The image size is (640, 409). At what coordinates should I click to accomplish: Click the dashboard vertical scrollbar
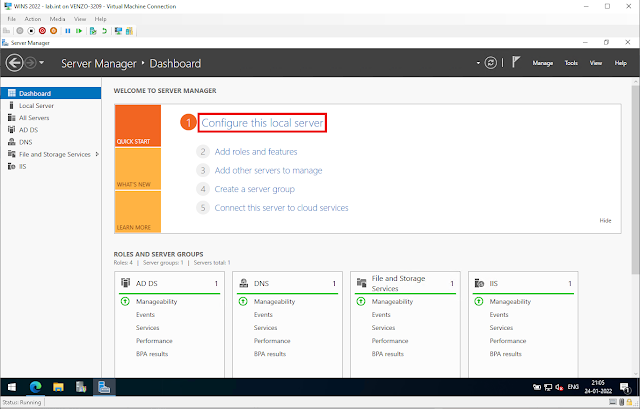point(635,180)
